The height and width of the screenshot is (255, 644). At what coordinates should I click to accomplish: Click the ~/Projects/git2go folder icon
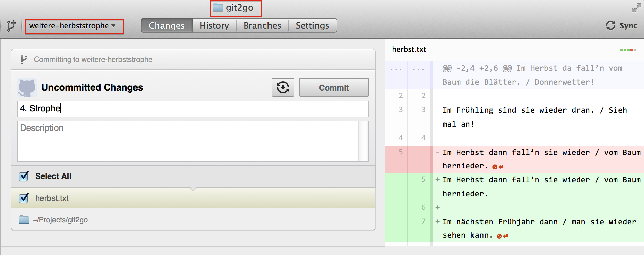24,220
